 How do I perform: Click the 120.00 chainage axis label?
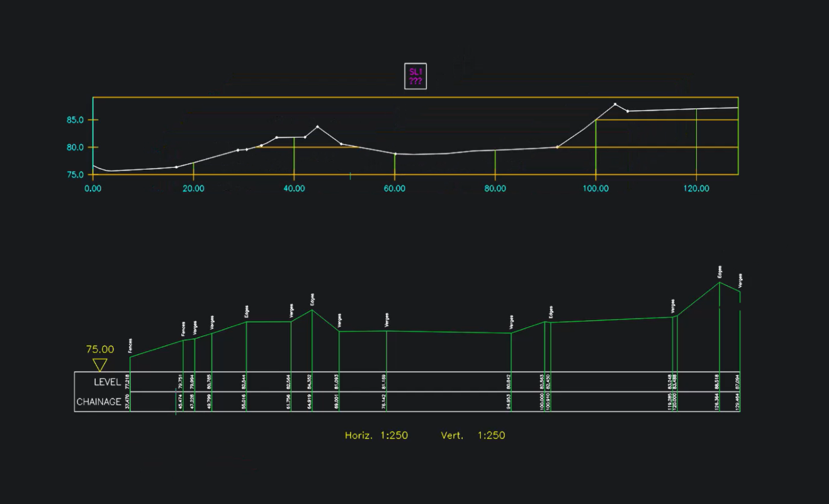696,188
